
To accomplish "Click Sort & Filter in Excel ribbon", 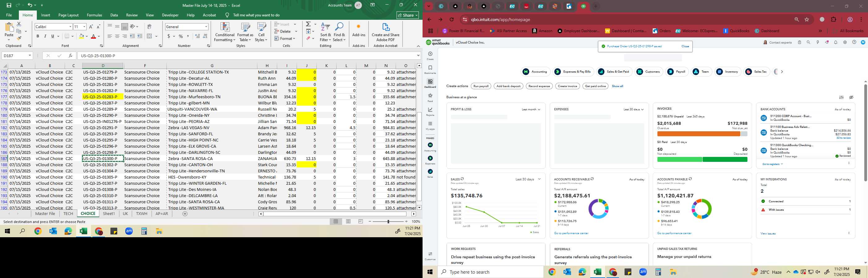I will point(325,32).
